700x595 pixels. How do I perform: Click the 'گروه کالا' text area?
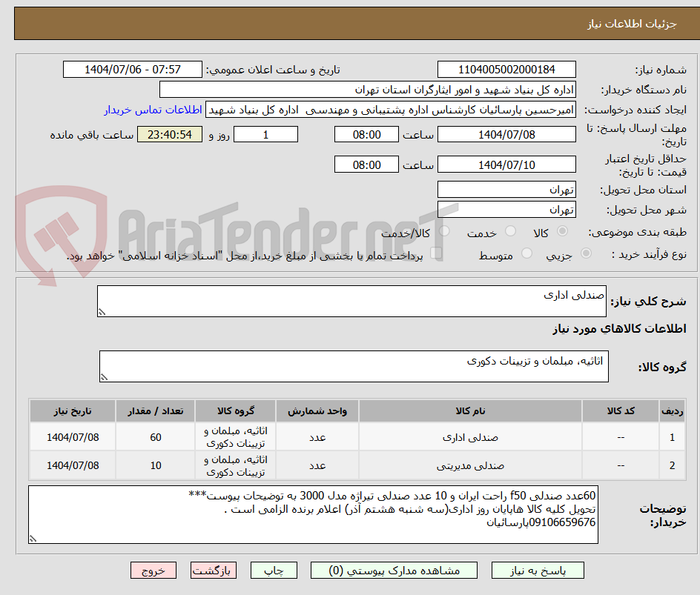tap(354, 366)
